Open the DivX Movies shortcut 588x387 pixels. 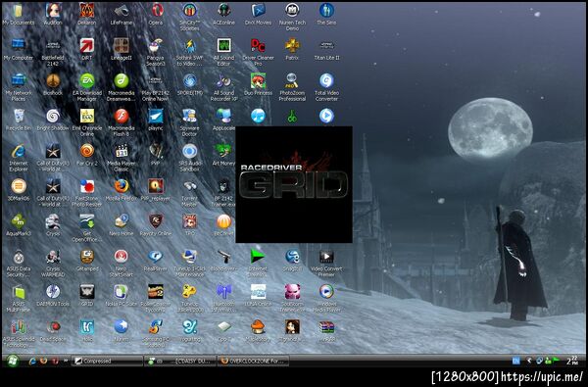pyautogui.click(x=258, y=15)
